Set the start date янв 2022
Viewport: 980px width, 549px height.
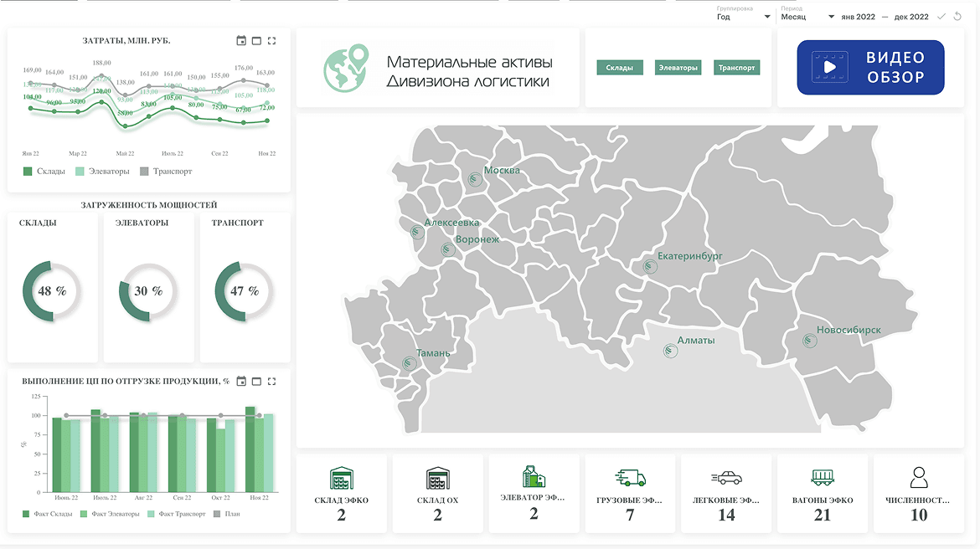(x=858, y=17)
